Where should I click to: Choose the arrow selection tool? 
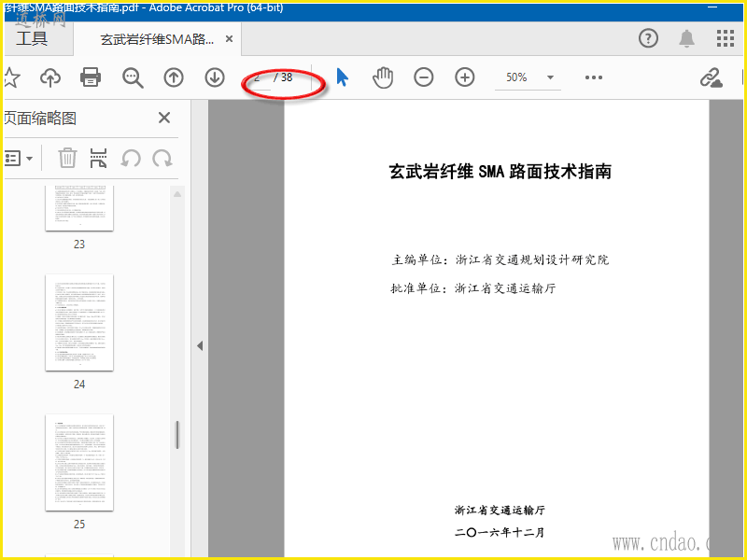342,77
